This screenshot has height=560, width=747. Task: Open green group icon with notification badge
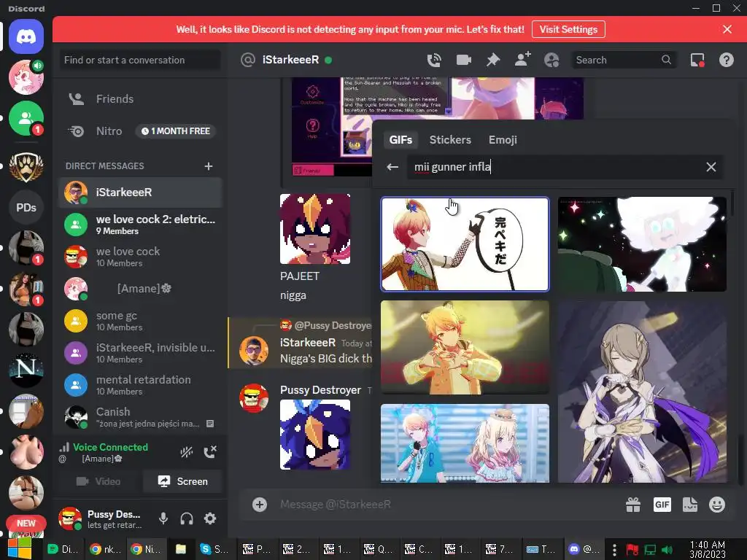26,118
